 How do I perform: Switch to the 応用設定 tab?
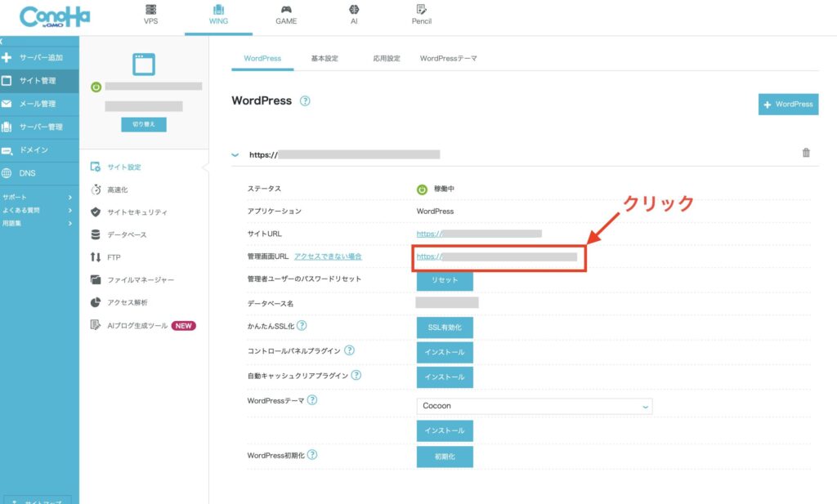(387, 59)
